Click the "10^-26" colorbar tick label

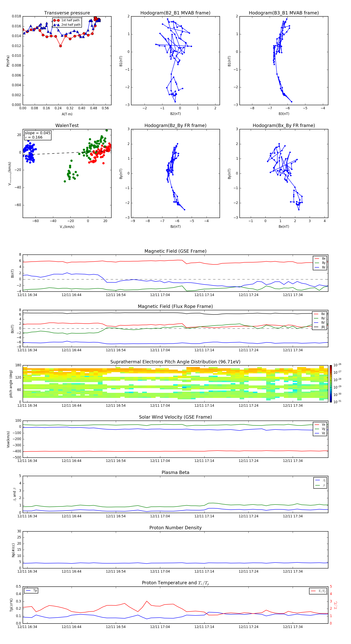[337, 365]
